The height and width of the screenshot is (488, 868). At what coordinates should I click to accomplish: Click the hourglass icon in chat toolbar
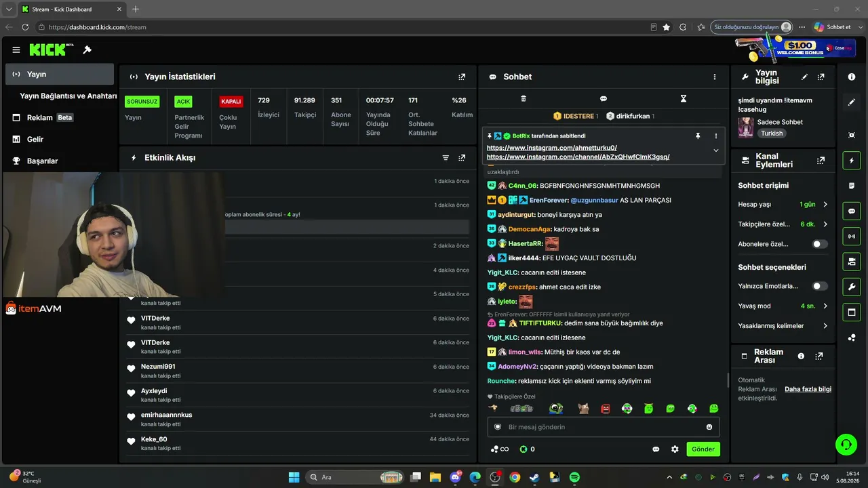(x=684, y=98)
